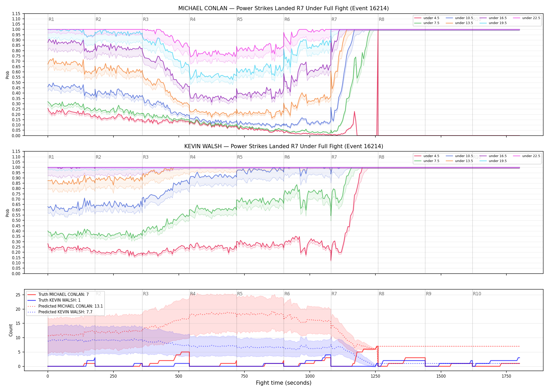
Task: Click the R6 round marker in Conlan chart
Action: (x=287, y=19)
